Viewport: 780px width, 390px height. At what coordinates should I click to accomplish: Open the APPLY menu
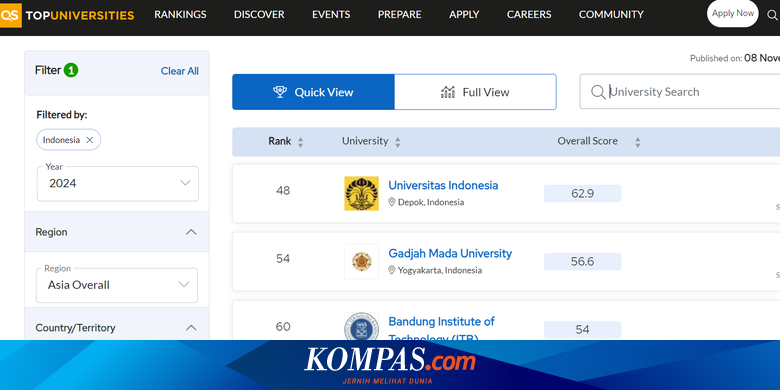(464, 14)
